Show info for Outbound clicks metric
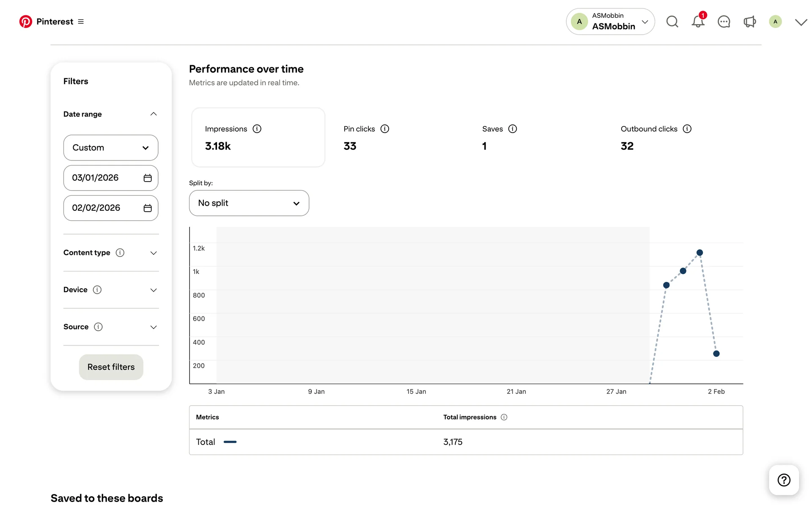 687,129
